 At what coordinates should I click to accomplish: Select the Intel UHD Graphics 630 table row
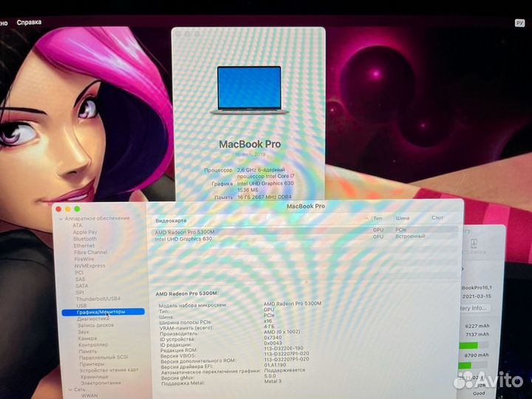304,238
